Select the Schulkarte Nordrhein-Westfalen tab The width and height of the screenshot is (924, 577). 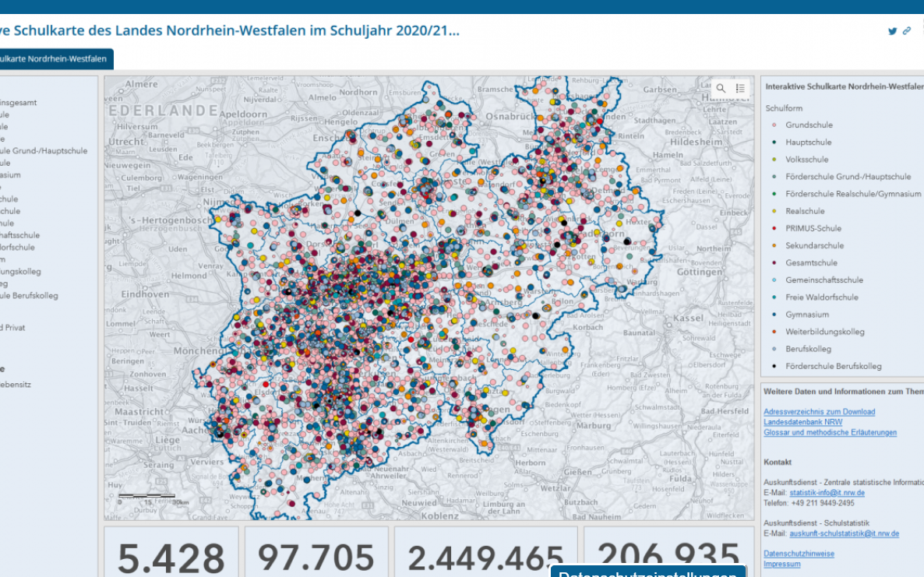(55, 59)
